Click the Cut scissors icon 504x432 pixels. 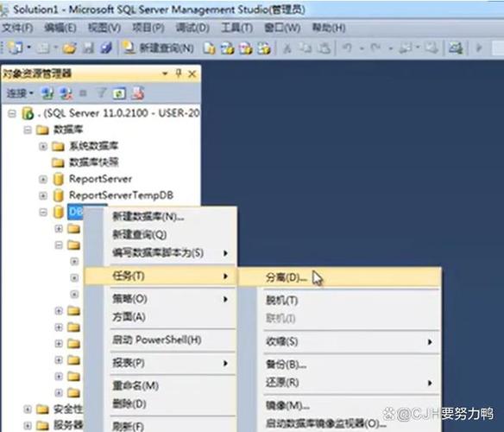[287, 48]
